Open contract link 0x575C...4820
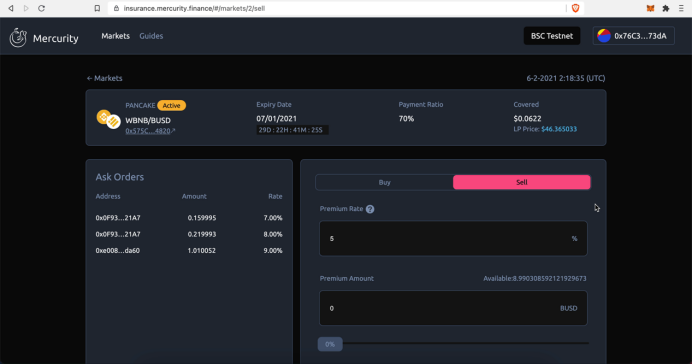This screenshot has width=692, height=364. (148, 131)
